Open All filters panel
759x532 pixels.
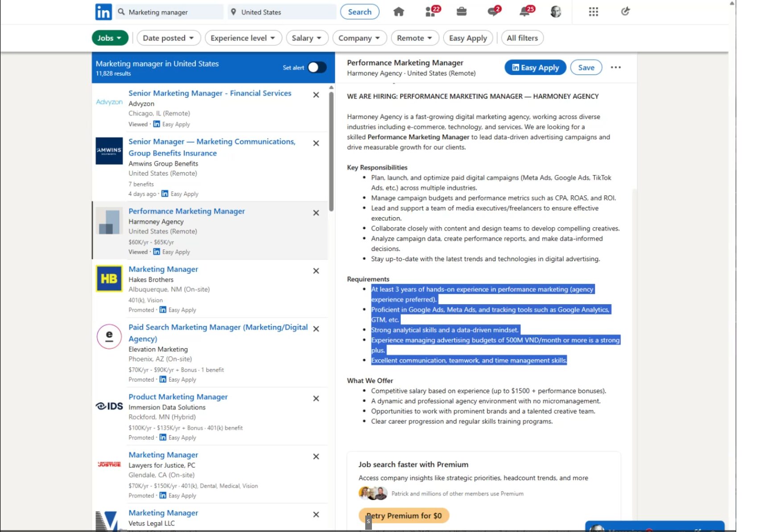pyautogui.click(x=522, y=38)
